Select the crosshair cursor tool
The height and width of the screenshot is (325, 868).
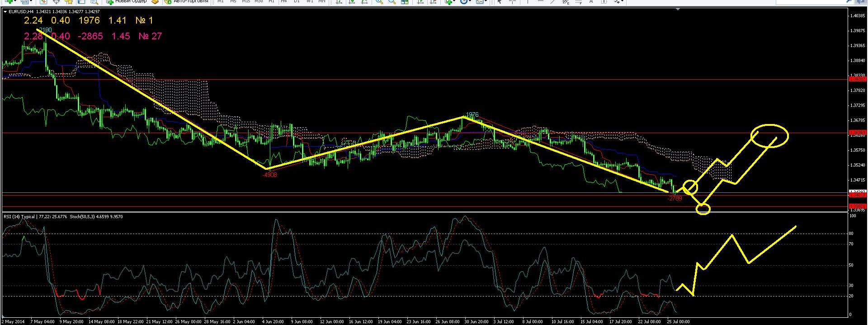click(x=513, y=2)
